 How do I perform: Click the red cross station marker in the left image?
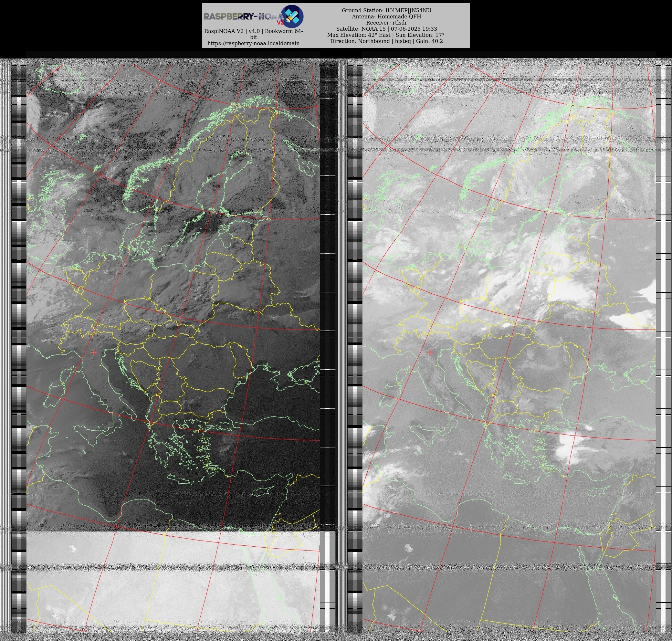tap(94, 352)
